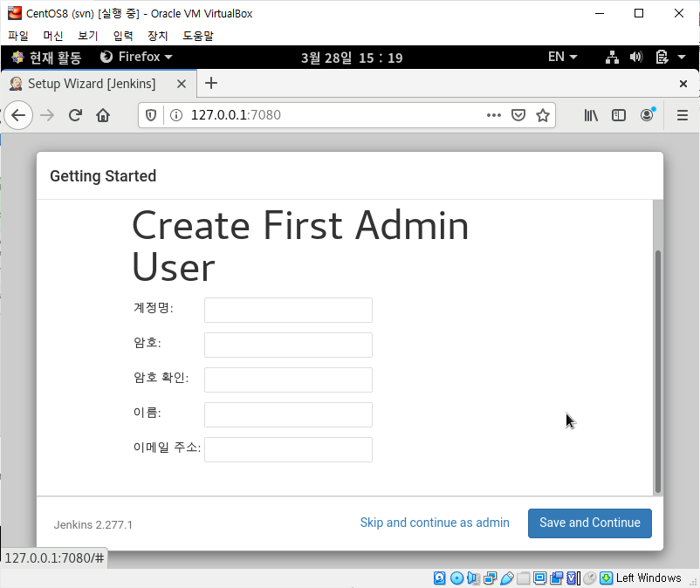Go back with Firefox back arrow
The image size is (700, 588).
pos(18,115)
